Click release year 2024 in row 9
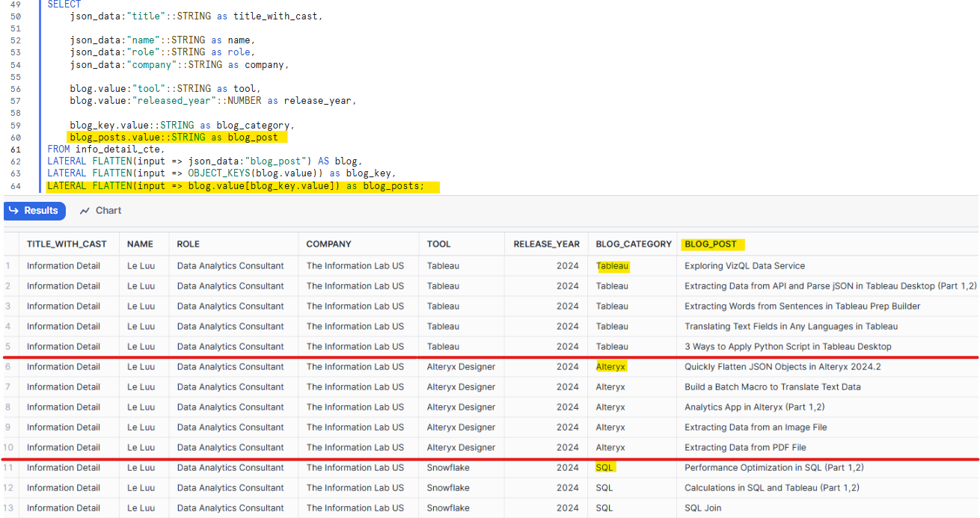Image resolution: width=980 pixels, height=518 pixels. point(568,428)
